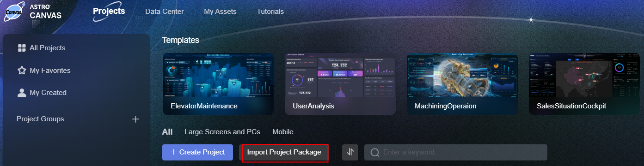The height and width of the screenshot is (166, 644).
Task: Click the My Created person icon
Action: click(x=21, y=93)
